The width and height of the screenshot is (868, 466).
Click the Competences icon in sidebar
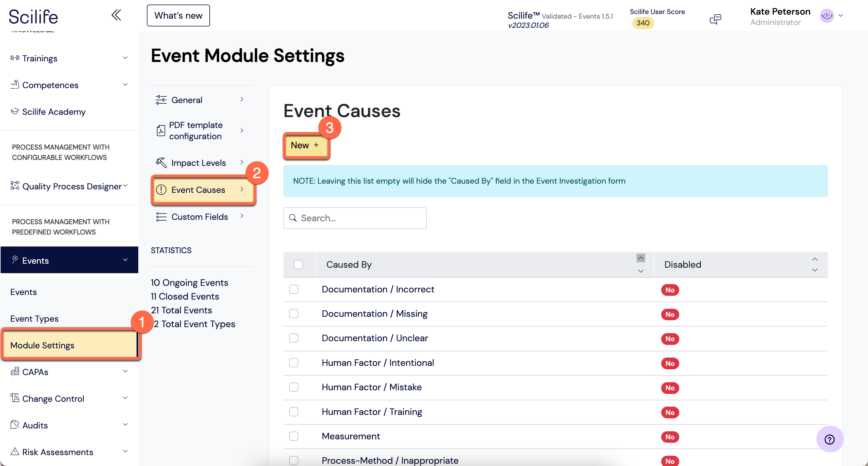tap(15, 85)
